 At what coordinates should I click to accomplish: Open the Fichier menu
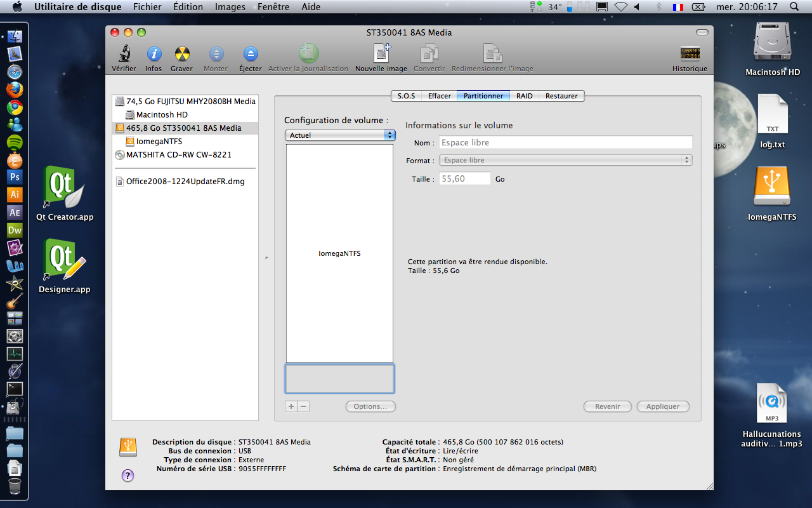coord(147,7)
